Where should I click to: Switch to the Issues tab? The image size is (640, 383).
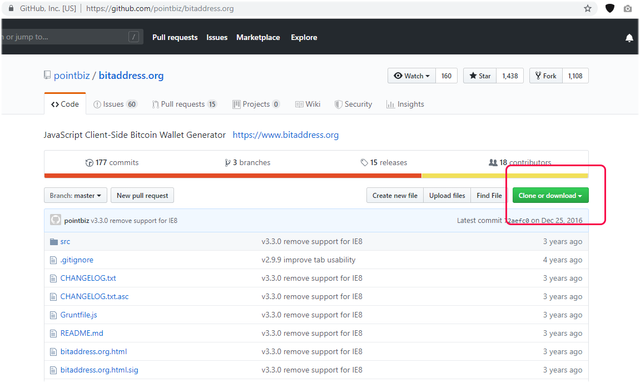coord(115,104)
